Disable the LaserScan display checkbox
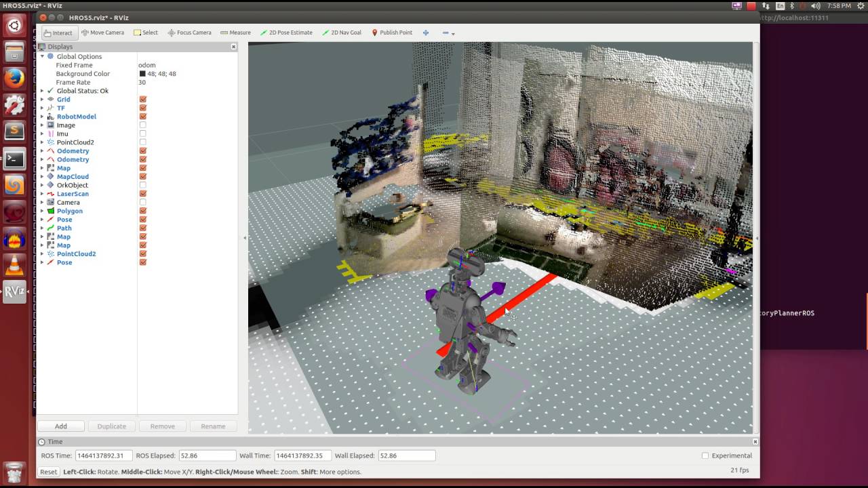 coord(143,194)
